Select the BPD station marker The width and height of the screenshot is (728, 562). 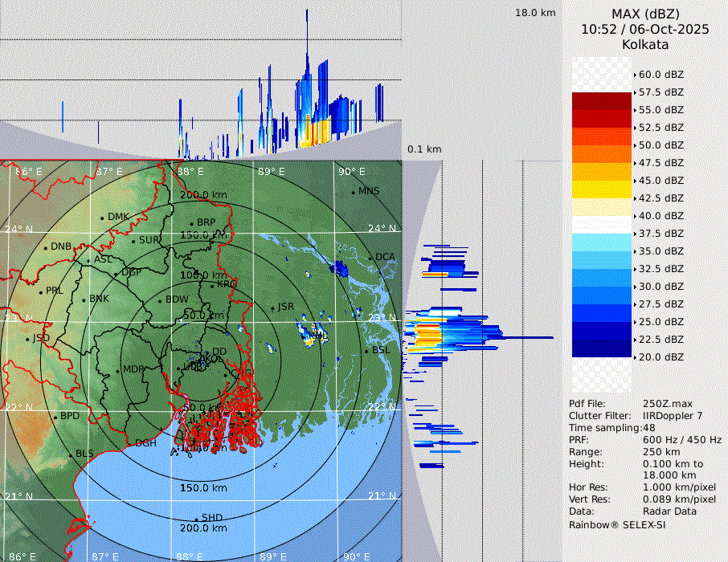[55, 417]
